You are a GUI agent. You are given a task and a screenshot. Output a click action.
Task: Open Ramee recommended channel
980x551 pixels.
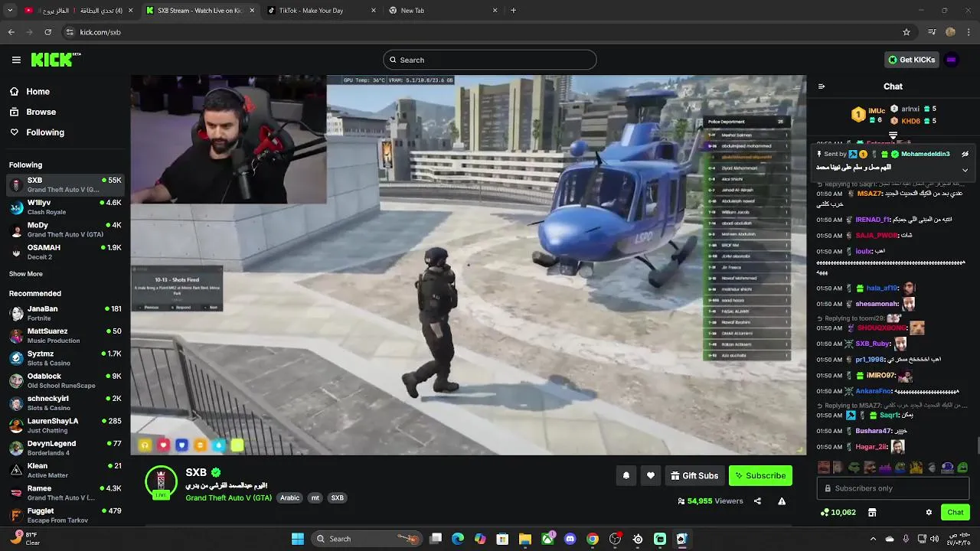[65, 493]
